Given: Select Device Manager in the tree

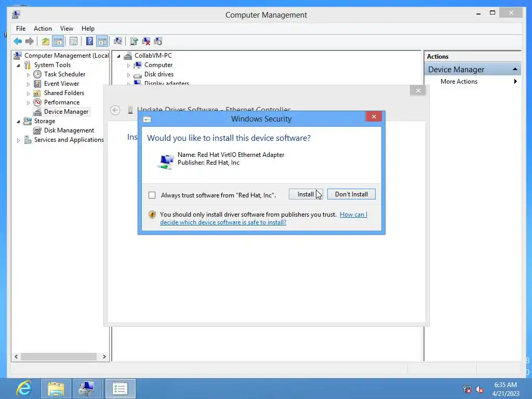Looking at the screenshot, I should pos(66,112).
